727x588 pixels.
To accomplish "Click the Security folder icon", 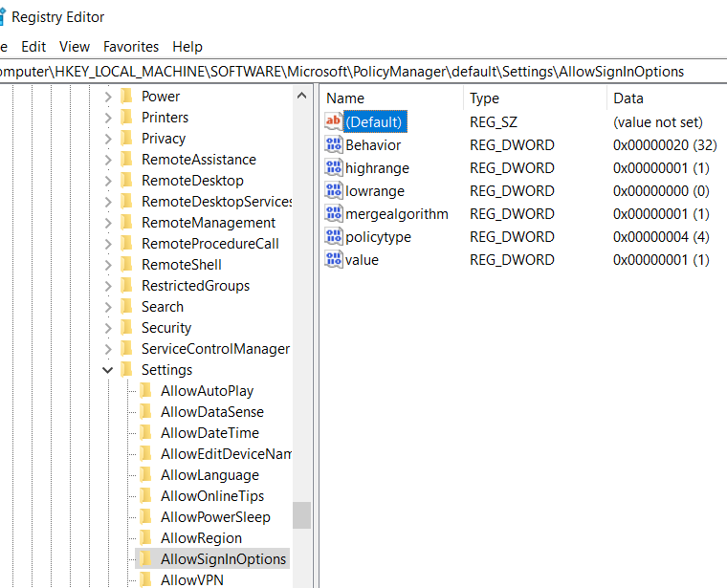I will tap(126, 328).
